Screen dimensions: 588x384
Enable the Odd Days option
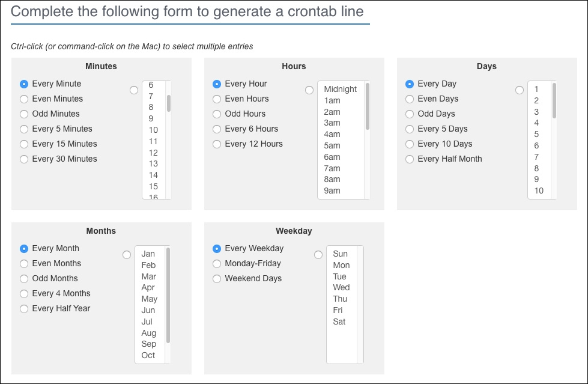pos(410,114)
